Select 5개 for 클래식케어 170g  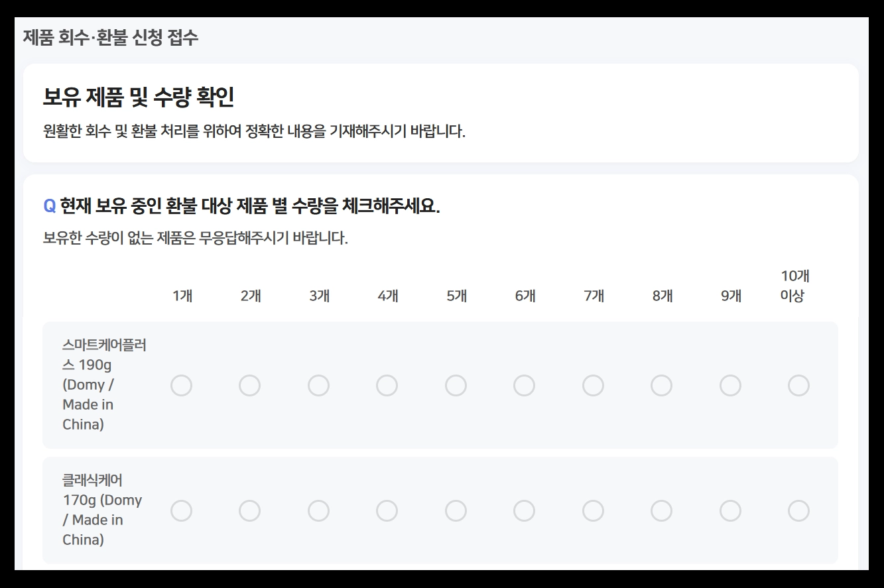456,510
